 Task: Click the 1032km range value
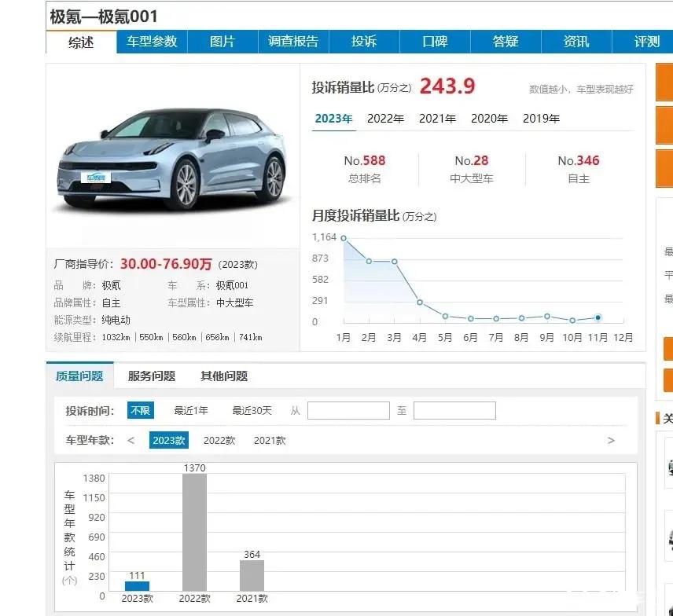click(x=116, y=337)
